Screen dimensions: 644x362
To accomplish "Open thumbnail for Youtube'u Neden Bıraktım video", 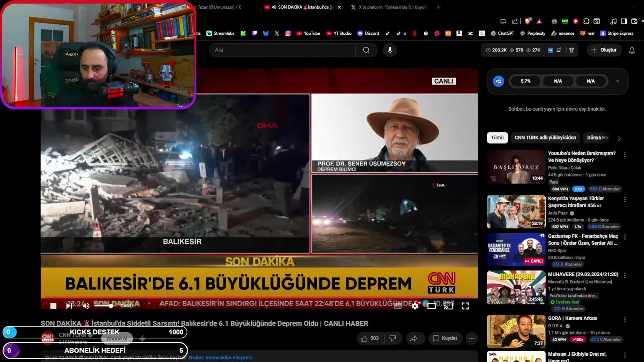I will [516, 166].
